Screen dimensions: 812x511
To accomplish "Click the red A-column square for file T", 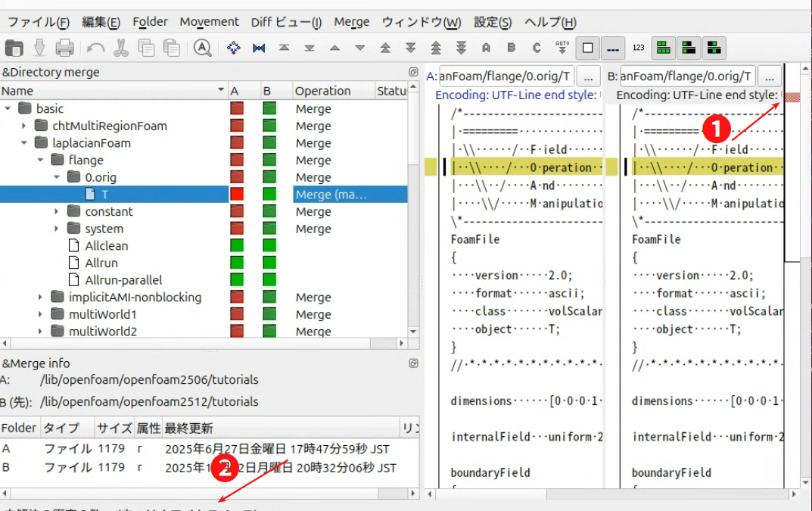I will coord(237,195).
